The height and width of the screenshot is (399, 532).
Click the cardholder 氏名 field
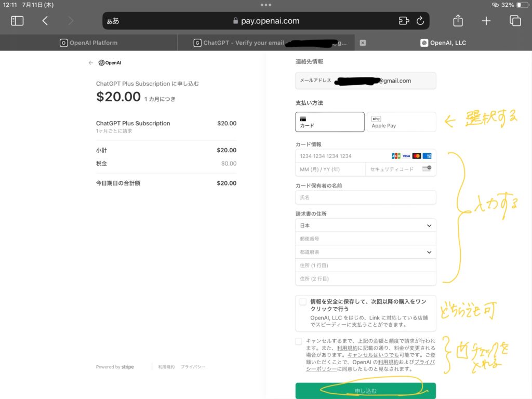[366, 197]
